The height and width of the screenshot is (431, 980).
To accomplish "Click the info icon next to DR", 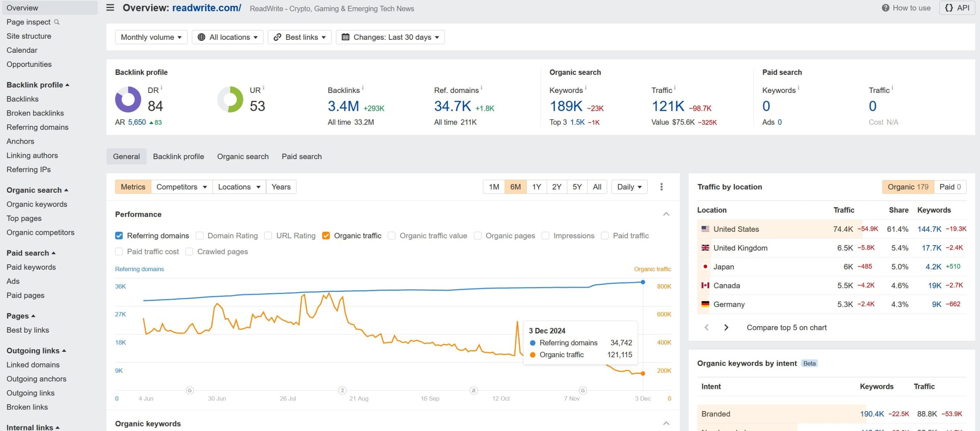I will [162, 88].
